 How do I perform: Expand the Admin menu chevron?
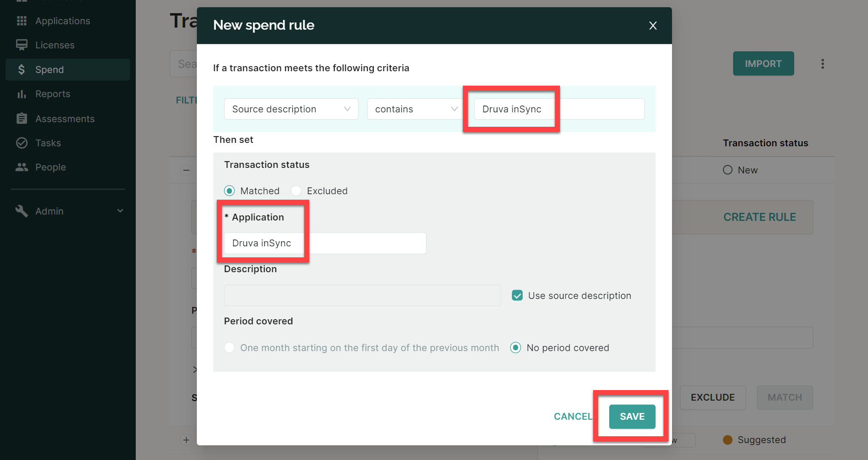(120, 211)
